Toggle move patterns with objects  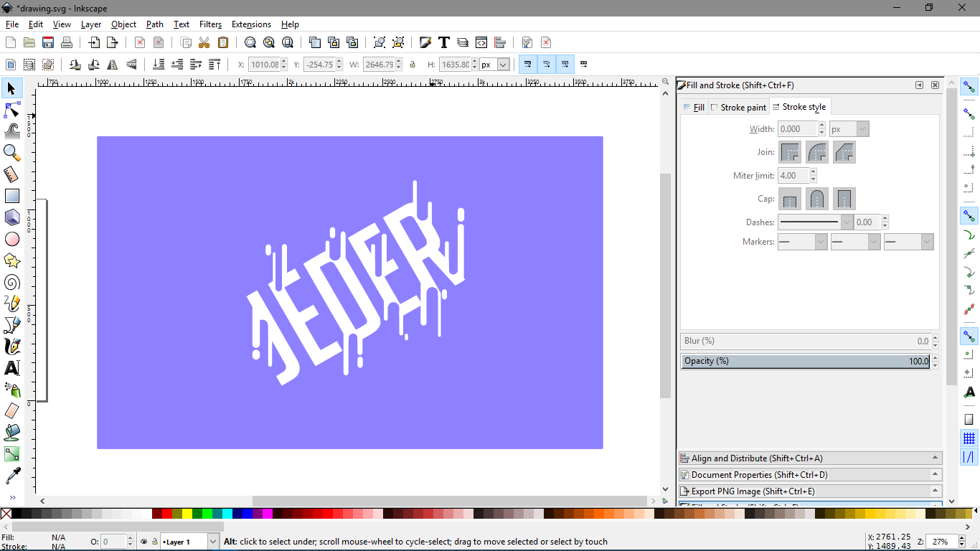(x=583, y=65)
